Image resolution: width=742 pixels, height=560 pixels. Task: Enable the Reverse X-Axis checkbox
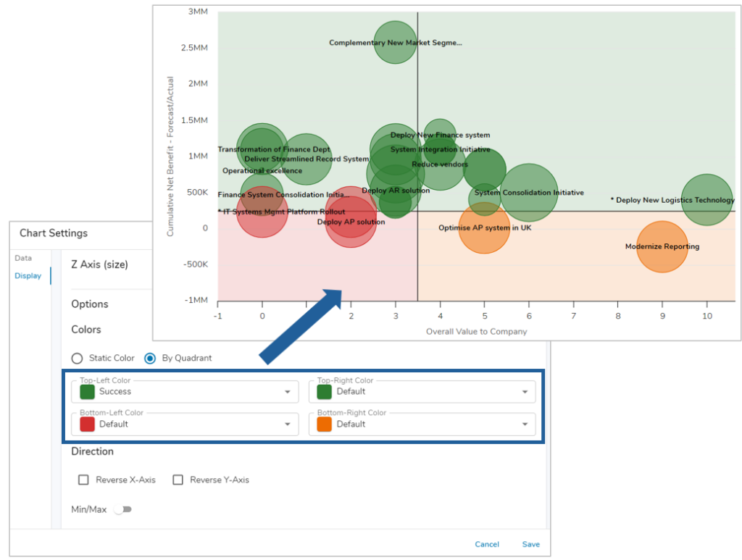coord(83,480)
